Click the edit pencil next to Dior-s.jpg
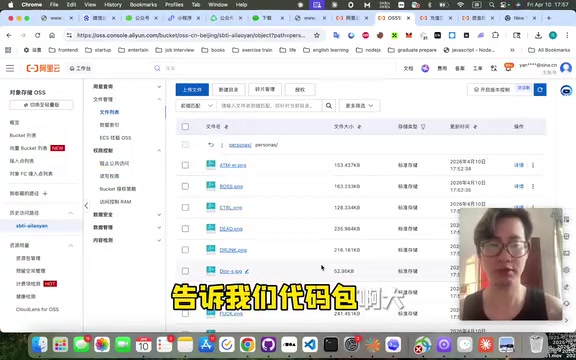The image size is (576, 360). point(247,271)
